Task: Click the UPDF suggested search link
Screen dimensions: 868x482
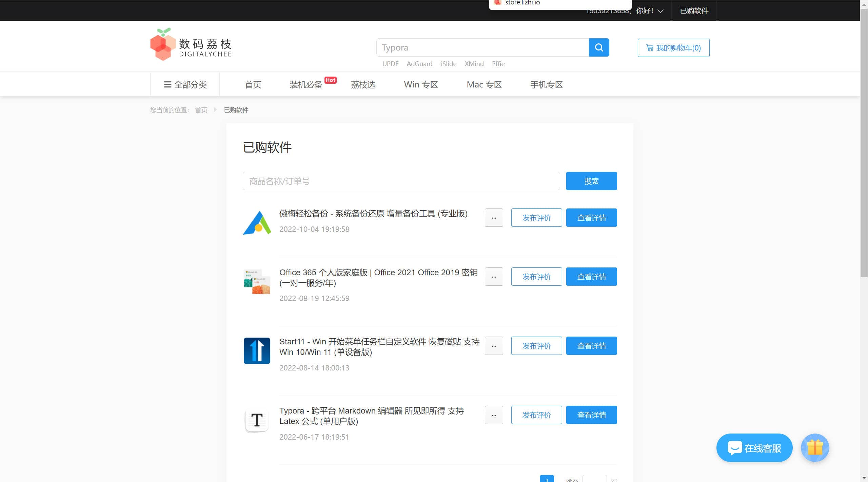Action: pos(390,64)
